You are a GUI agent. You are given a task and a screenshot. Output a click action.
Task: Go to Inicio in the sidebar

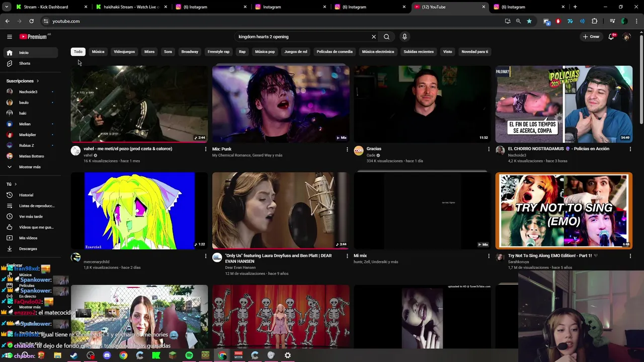30,52
